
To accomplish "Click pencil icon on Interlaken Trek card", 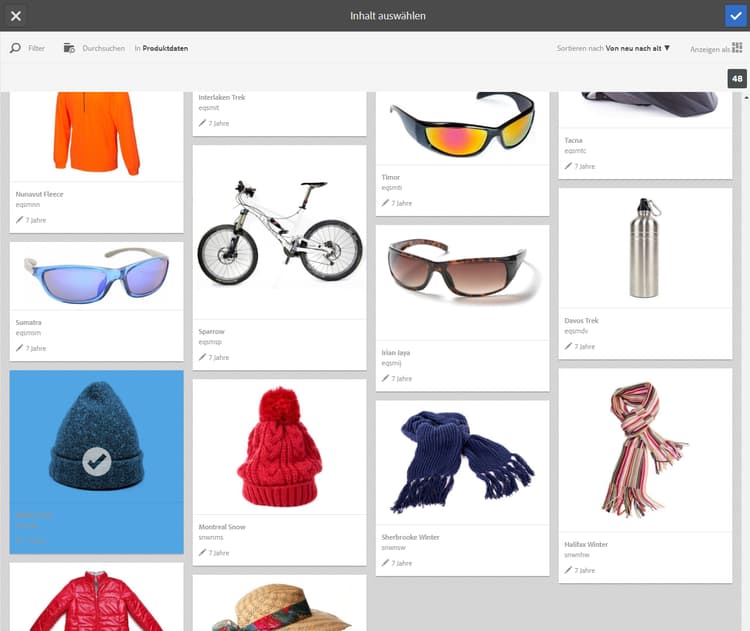I will 202,123.
